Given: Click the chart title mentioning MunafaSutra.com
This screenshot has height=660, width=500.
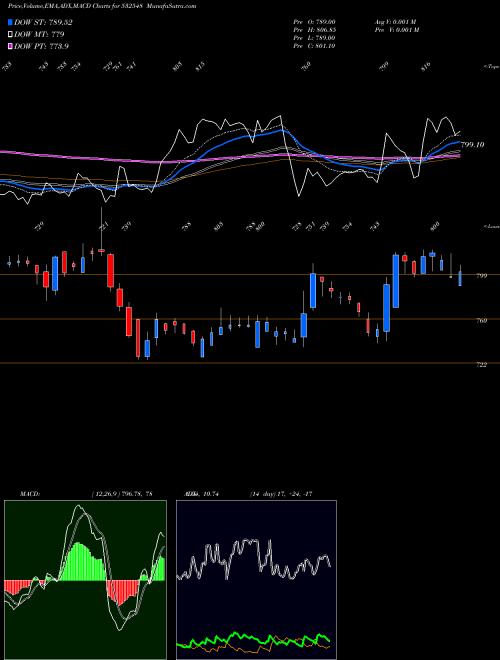Looking at the screenshot, I should coord(102,6).
